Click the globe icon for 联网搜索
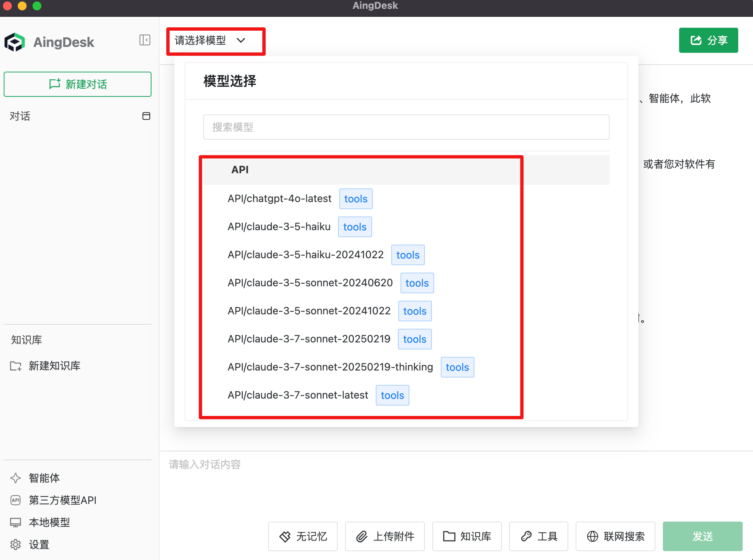Viewport: 753px width, 560px height. pos(592,536)
